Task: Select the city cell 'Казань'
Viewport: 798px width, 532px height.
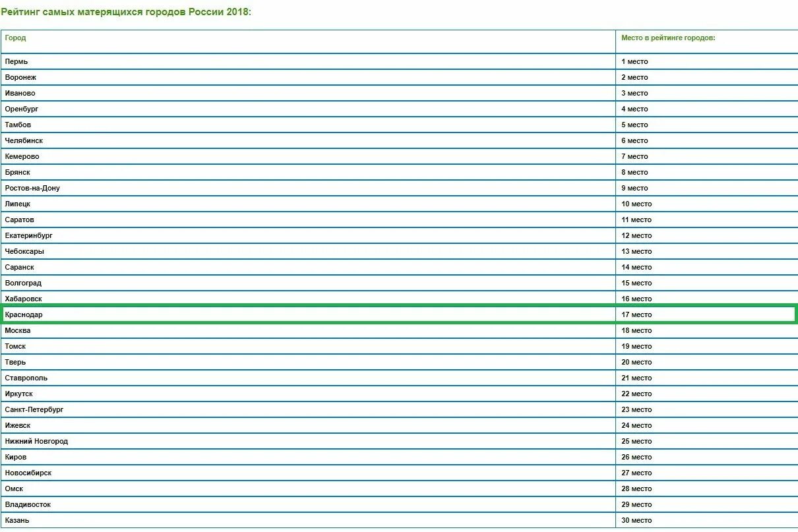Action: pos(308,520)
